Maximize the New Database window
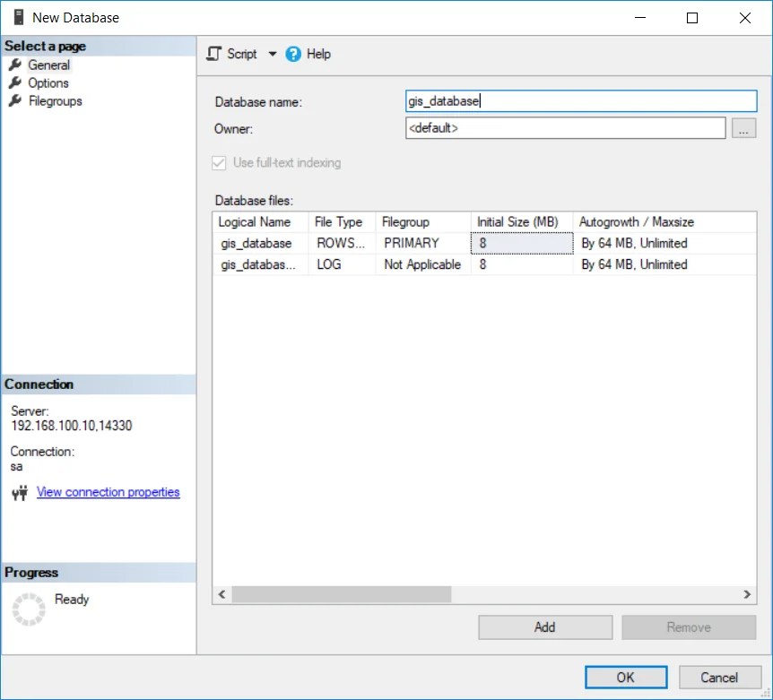This screenshot has width=773, height=700. (692, 18)
